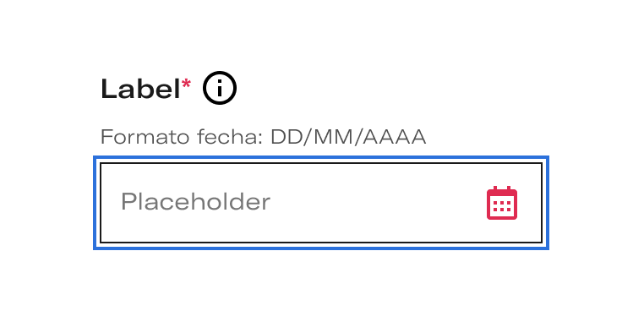This screenshot has height=311, width=644.
Task: Click the red required asterisk
Action: coord(186,85)
